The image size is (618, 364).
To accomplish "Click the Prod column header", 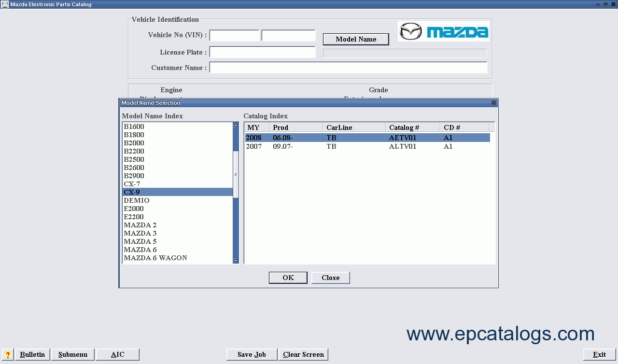I will (x=296, y=127).
